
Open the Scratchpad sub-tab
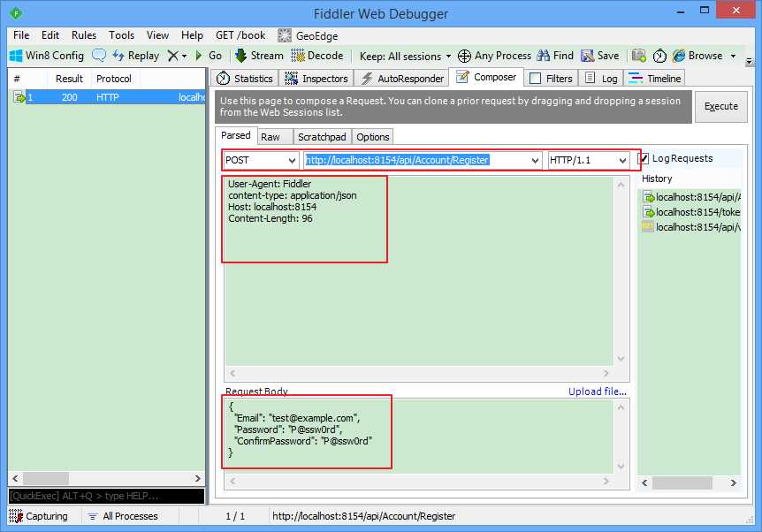322,137
